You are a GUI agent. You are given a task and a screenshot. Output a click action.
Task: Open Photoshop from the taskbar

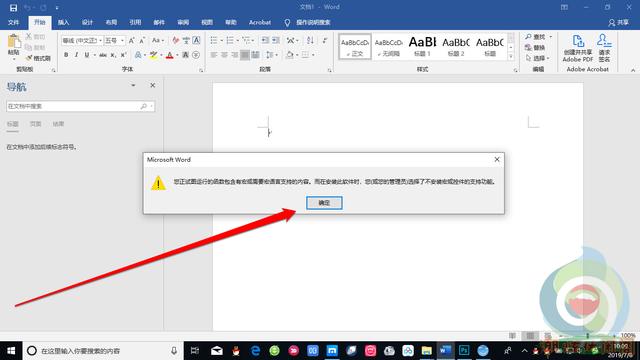coord(464,351)
